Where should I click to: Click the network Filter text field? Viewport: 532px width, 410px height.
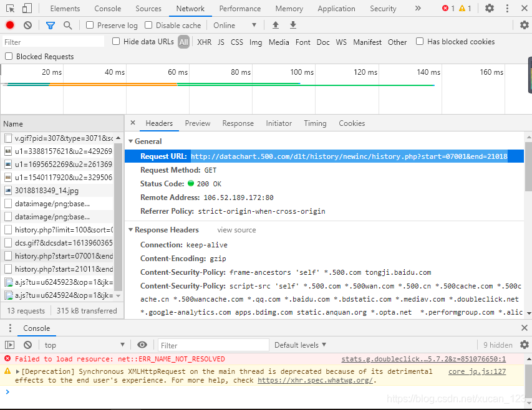pos(53,42)
